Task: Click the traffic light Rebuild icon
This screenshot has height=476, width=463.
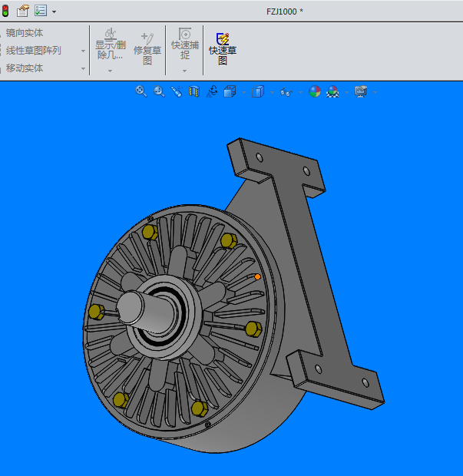Action: pos(5,11)
